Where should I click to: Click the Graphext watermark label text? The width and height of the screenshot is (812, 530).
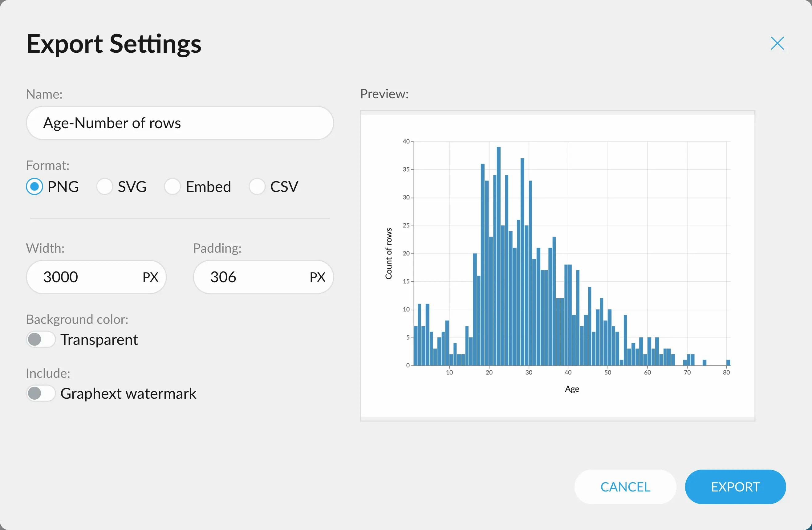[x=128, y=393]
